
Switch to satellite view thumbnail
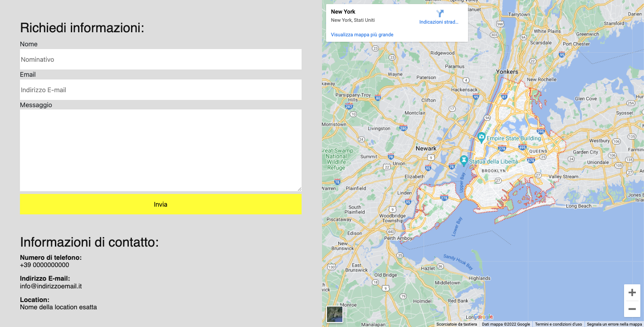pyautogui.click(x=335, y=314)
